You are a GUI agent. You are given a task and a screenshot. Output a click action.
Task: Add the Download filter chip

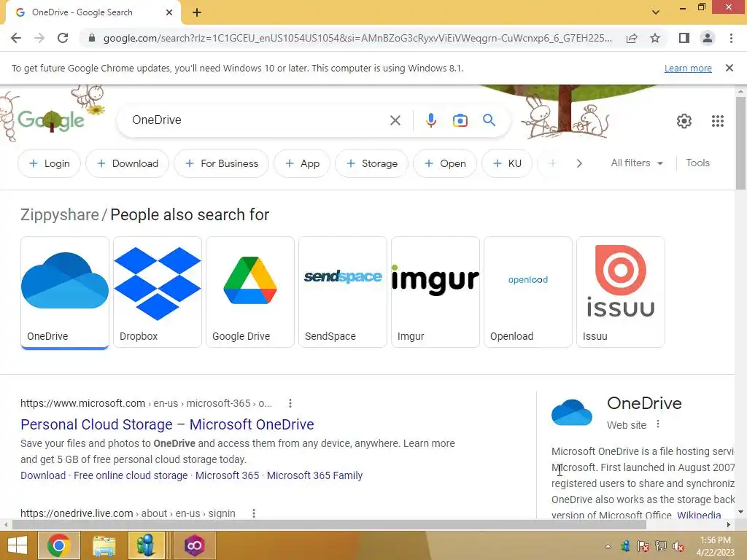click(127, 163)
